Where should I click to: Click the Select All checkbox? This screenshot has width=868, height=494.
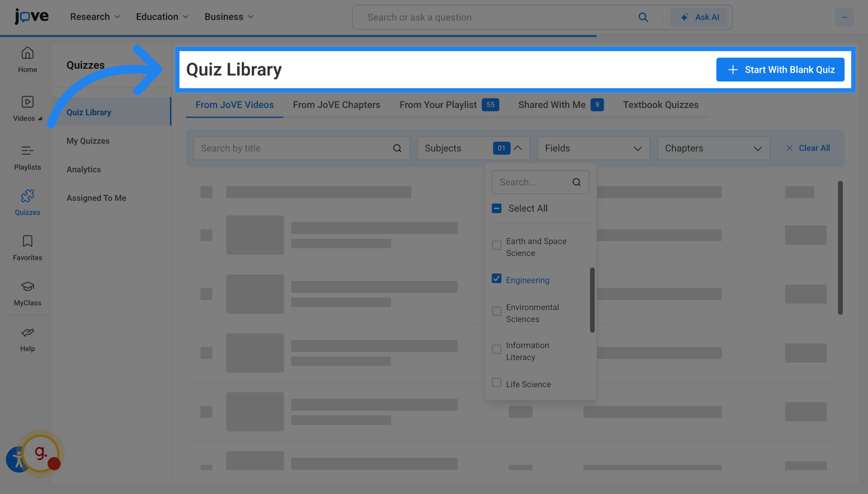(x=496, y=208)
